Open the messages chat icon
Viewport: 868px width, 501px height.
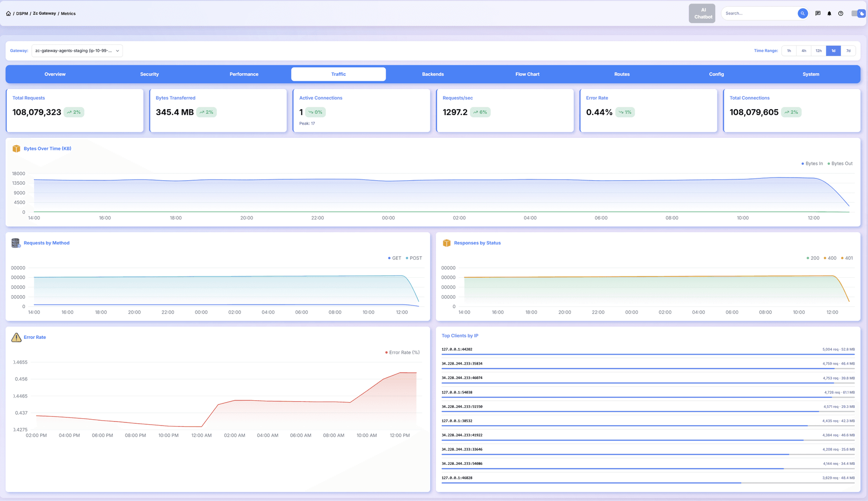(x=818, y=14)
